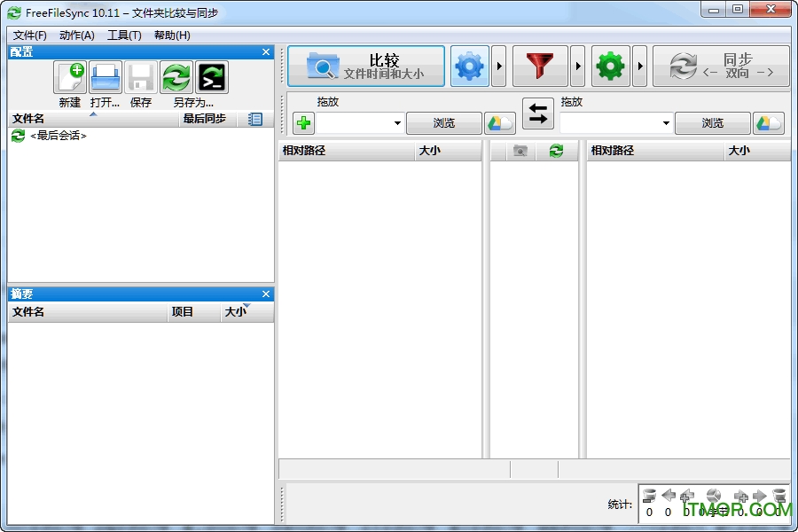The height and width of the screenshot is (532, 798).
Task: Open the right folder path dropdown
Action: 666,123
